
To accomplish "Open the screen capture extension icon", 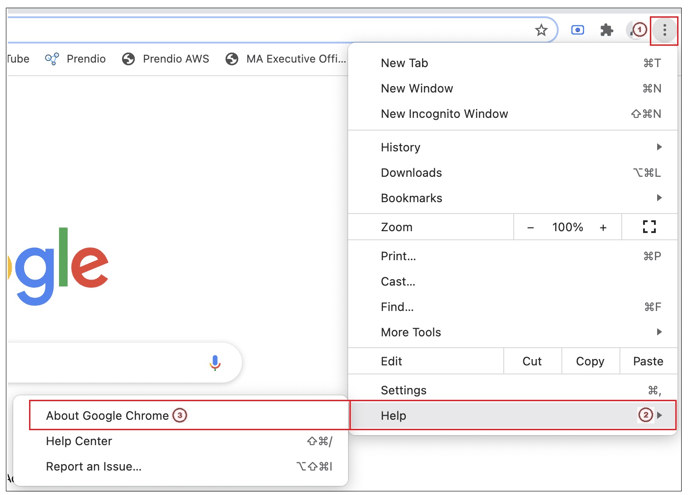I will point(577,30).
